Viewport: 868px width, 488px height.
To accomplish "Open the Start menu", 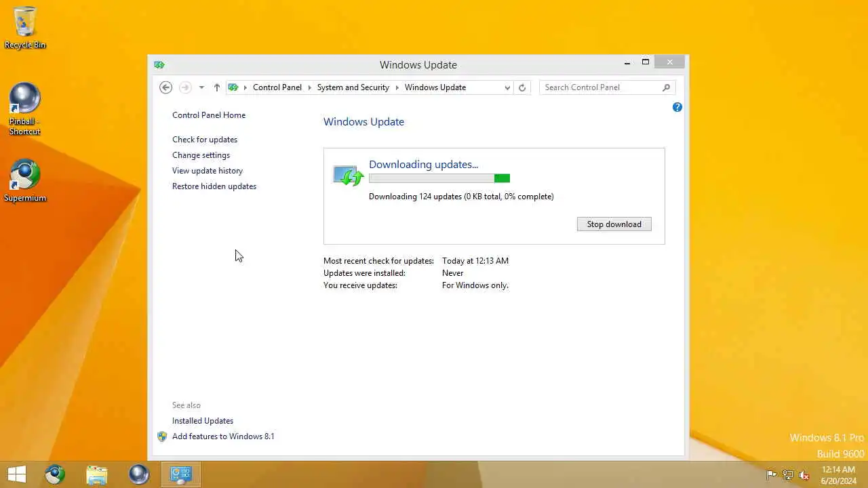I will 17,474.
